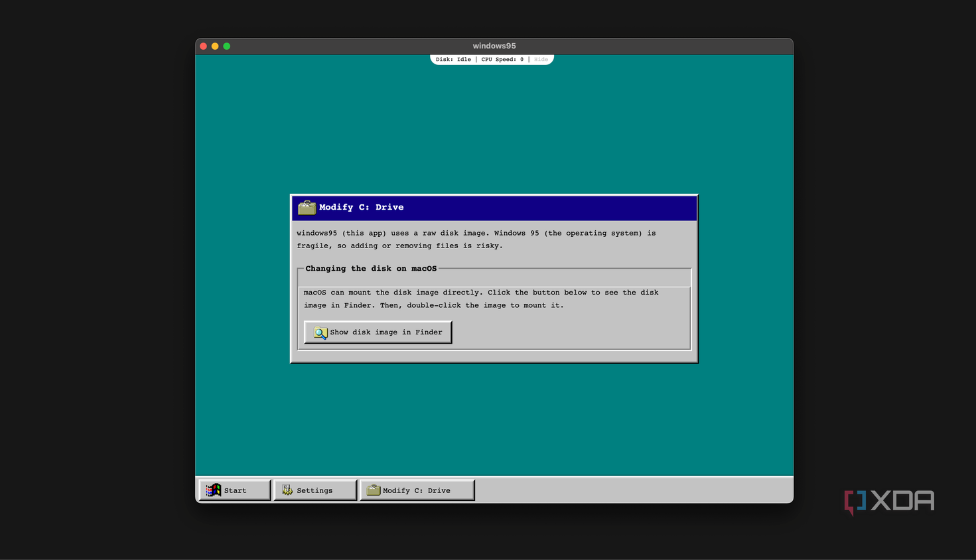Maximize the windows95 window with the green button
This screenshot has height=560, width=976.
pos(227,46)
